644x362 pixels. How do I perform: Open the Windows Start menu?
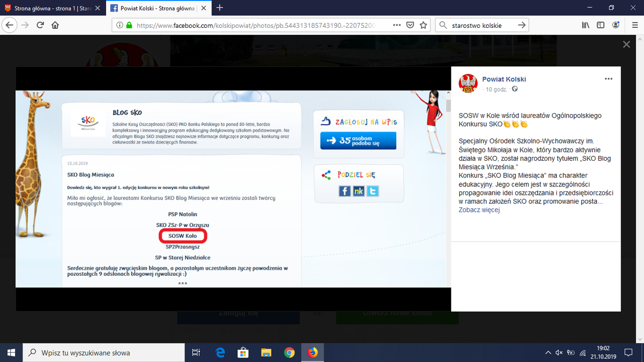11,353
